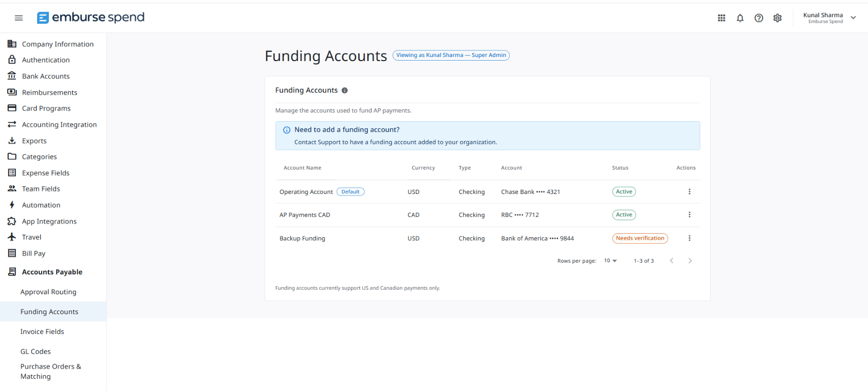Click the Automation lightning bolt icon

click(12, 205)
